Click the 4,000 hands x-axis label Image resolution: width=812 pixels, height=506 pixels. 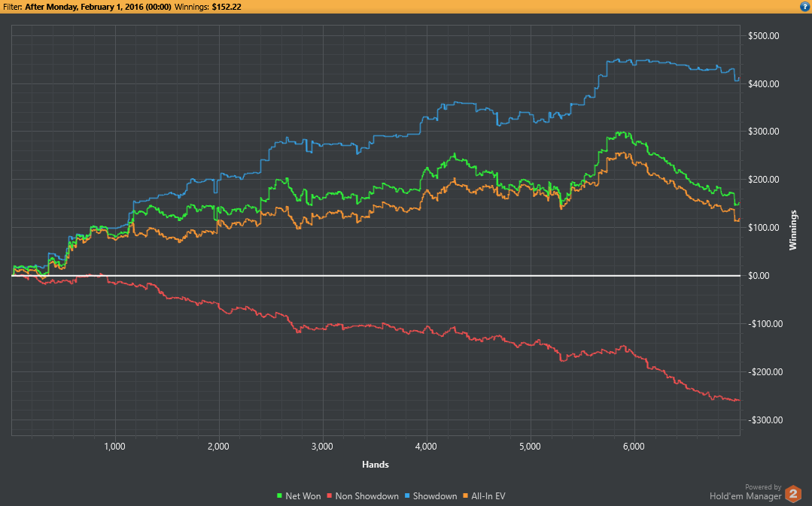[x=426, y=446]
